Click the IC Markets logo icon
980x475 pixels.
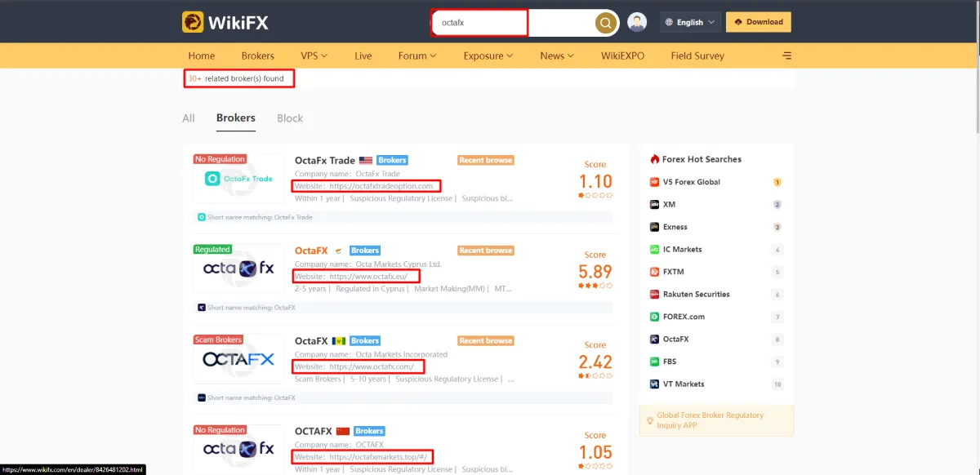tap(654, 249)
